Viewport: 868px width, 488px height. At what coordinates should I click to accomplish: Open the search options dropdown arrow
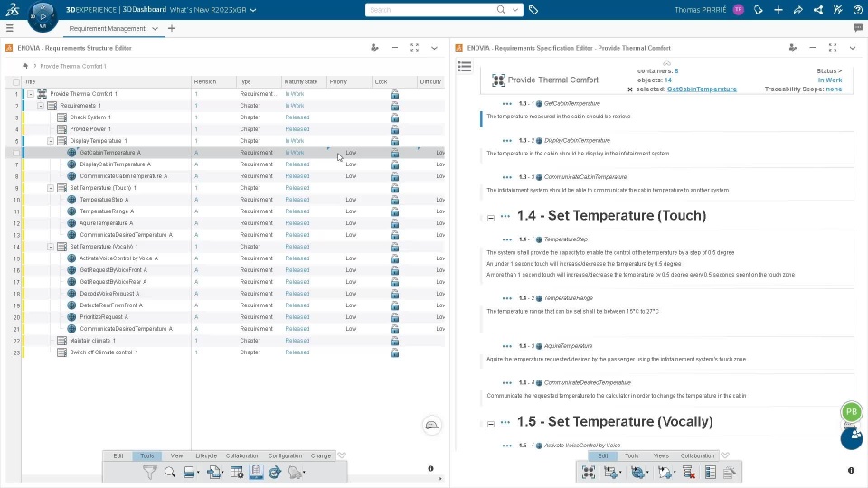(x=515, y=9)
